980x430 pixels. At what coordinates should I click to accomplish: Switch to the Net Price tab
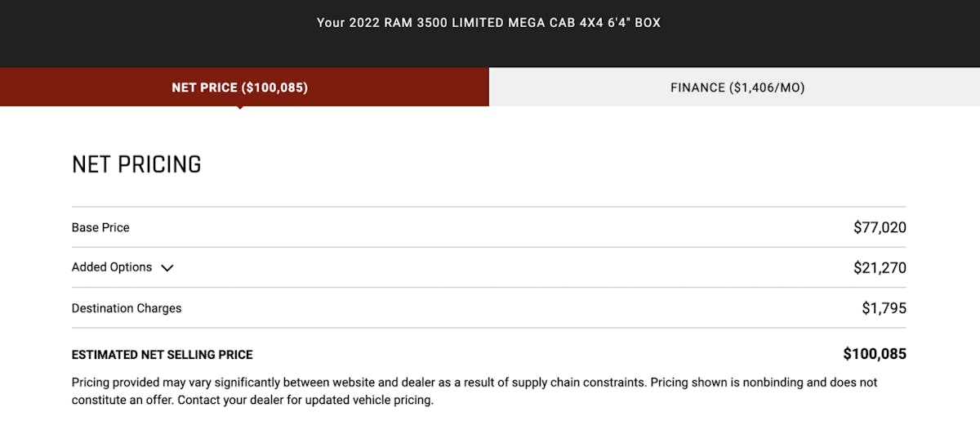(239, 87)
